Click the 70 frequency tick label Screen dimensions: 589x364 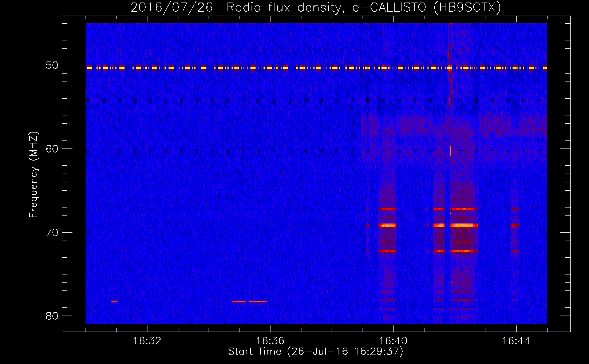coord(52,233)
